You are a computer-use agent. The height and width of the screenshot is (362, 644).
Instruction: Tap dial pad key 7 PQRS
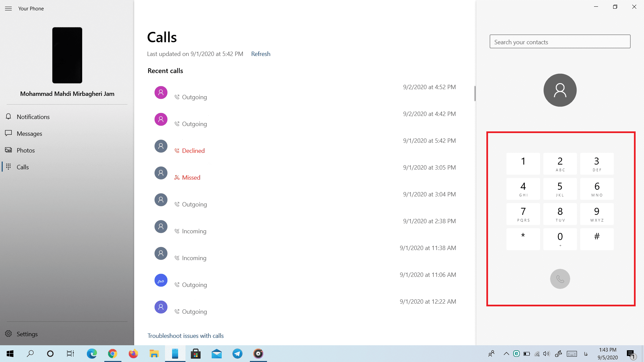pos(523,214)
